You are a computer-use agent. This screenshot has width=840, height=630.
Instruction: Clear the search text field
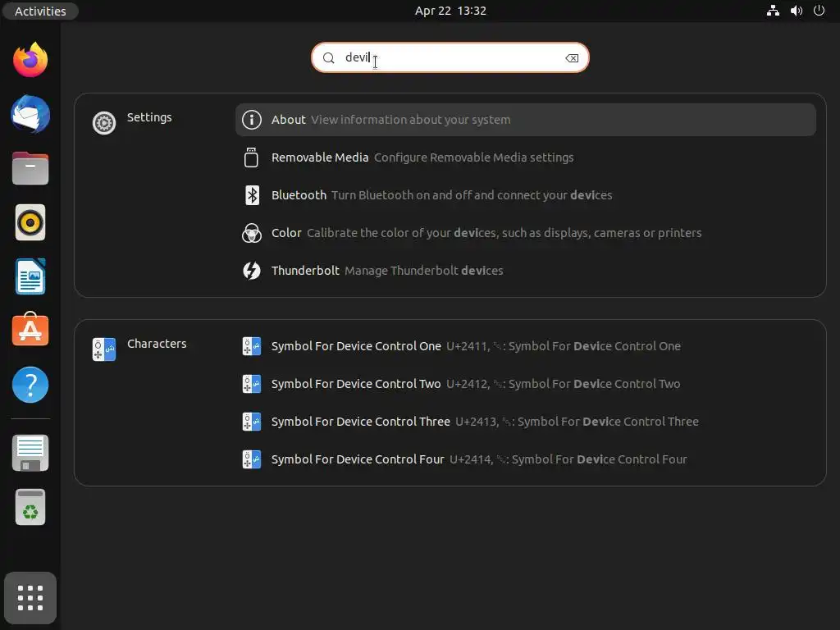[x=572, y=58]
